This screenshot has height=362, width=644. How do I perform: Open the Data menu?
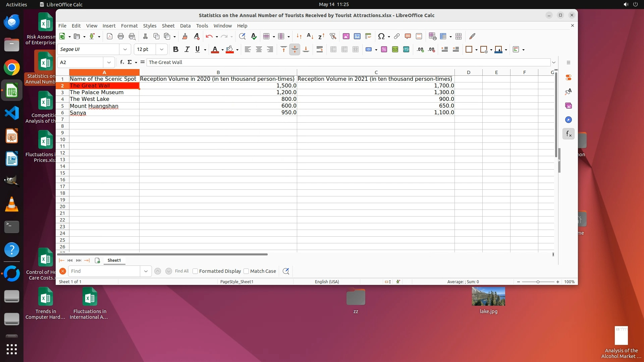185,26
